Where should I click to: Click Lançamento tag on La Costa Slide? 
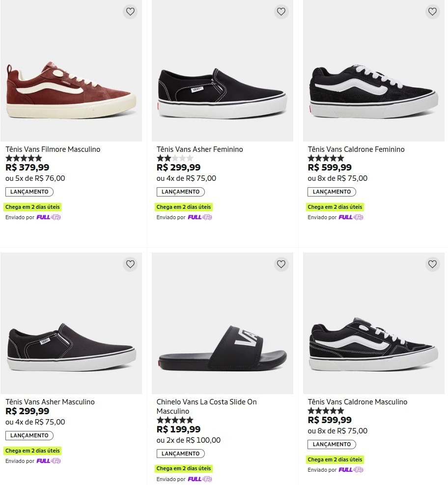click(x=181, y=454)
